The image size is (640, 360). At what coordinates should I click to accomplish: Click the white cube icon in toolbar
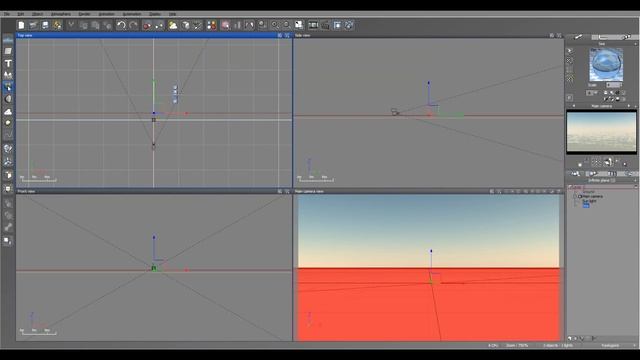click(x=185, y=25)
